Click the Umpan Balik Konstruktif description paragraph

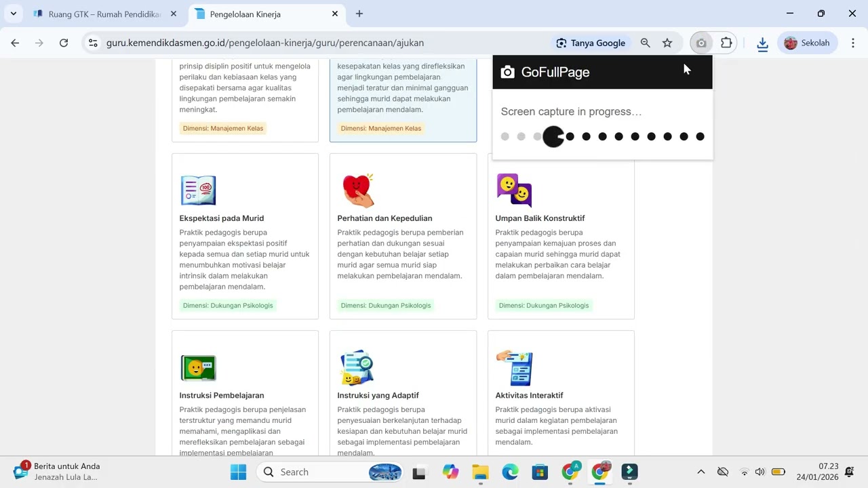pos(557,254)
